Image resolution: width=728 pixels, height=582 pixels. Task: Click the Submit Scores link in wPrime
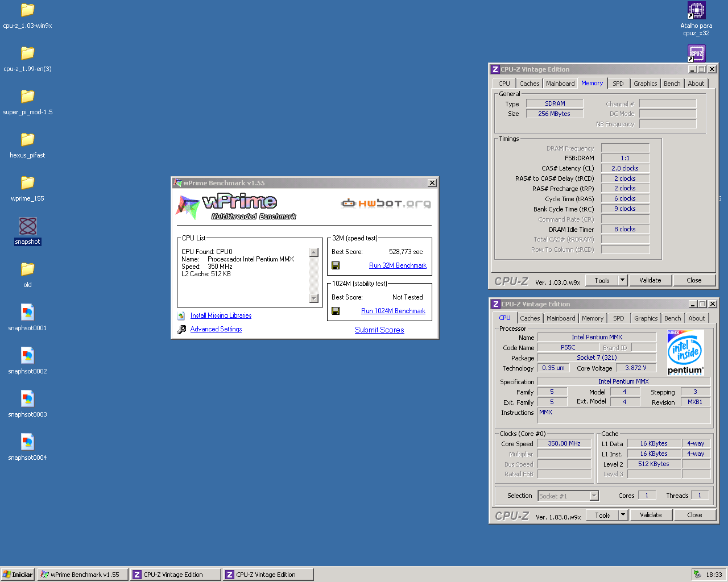click(379, 330)
